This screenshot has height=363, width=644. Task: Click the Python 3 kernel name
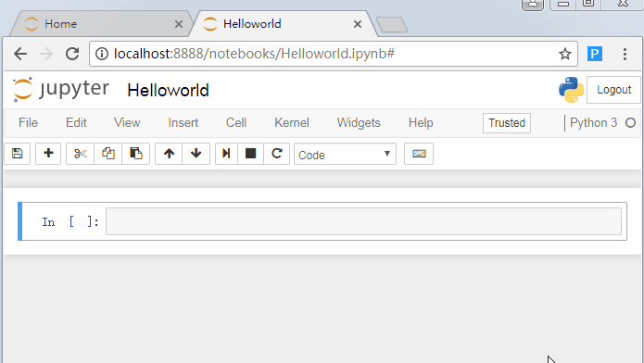point(593,123)
